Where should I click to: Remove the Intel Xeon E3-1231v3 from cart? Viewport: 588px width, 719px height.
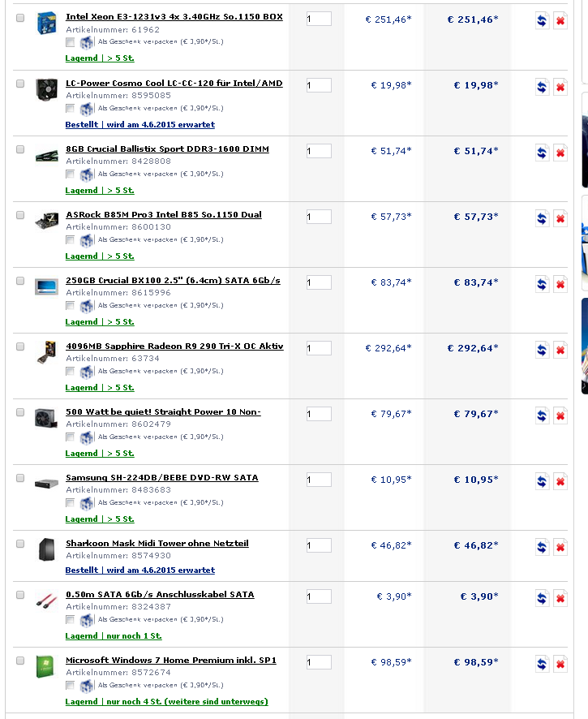point(560,21)
